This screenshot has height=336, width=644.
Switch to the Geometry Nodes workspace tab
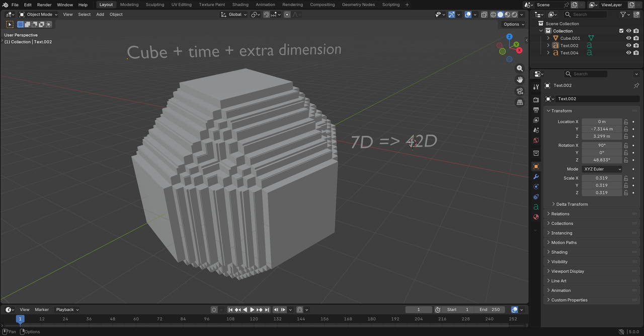(x=358, y=5)
